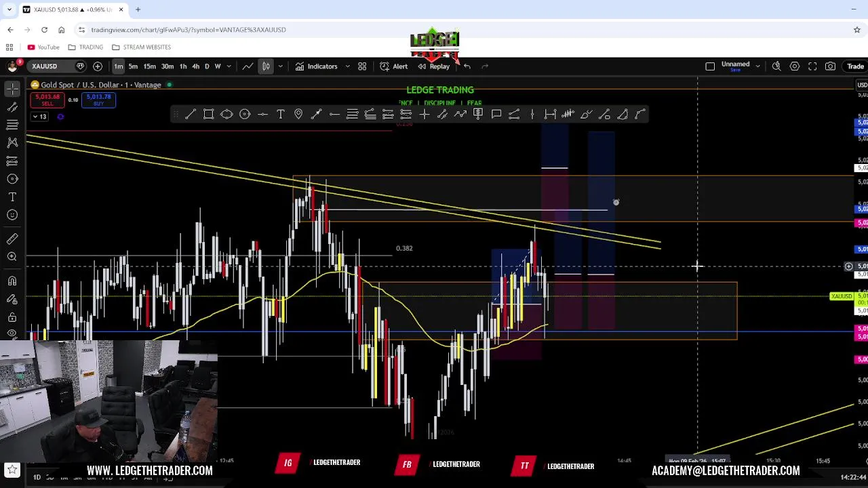Select cross line tool in favorites toolbar
Image resolution: width=868 pixels, height=488 pixels.
(x=425, y=114)
